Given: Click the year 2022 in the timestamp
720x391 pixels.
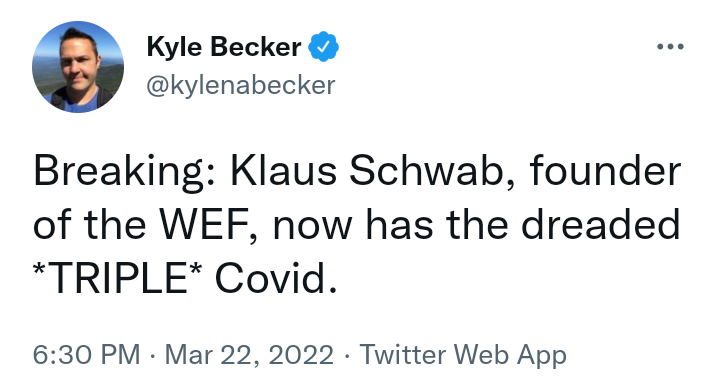Looking at the screenshot, I should coord(300,355).
